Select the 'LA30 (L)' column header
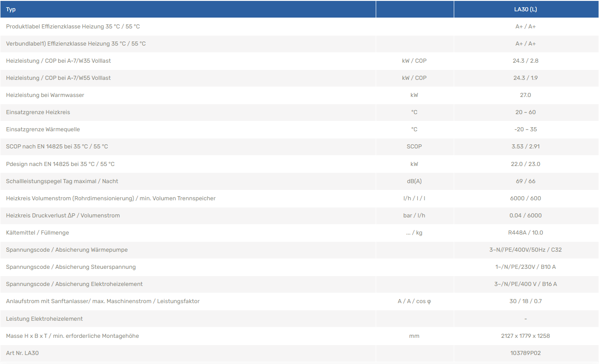The width and height of the screenshot is (599, 364). [x=525, y=9]
